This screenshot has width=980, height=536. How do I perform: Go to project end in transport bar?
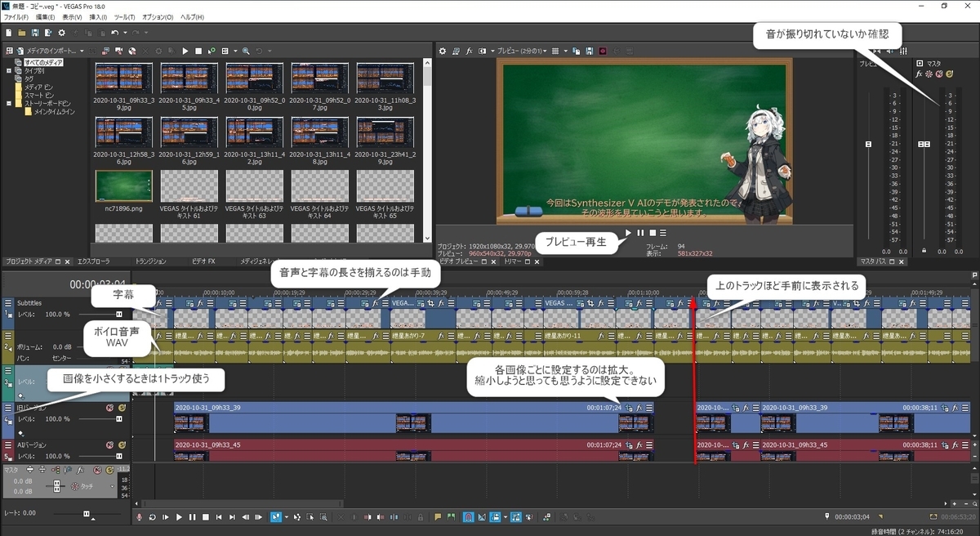[x=232, y=517]
